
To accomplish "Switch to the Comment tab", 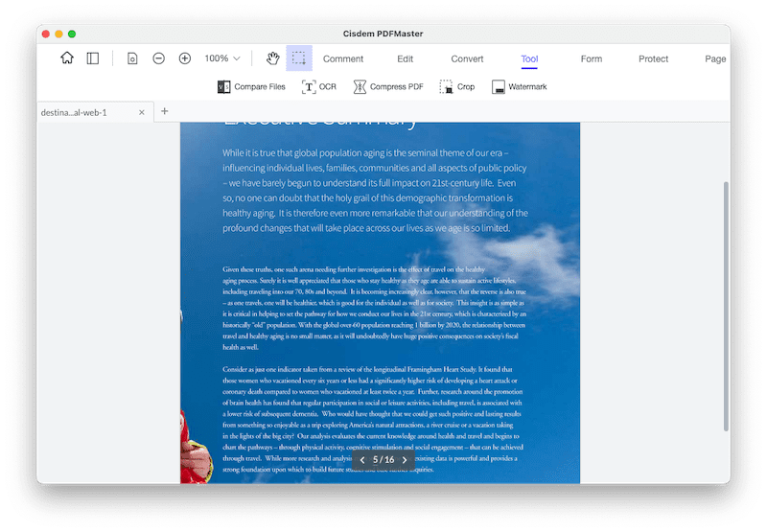I will pyautogui.click(x=343, y=58).
